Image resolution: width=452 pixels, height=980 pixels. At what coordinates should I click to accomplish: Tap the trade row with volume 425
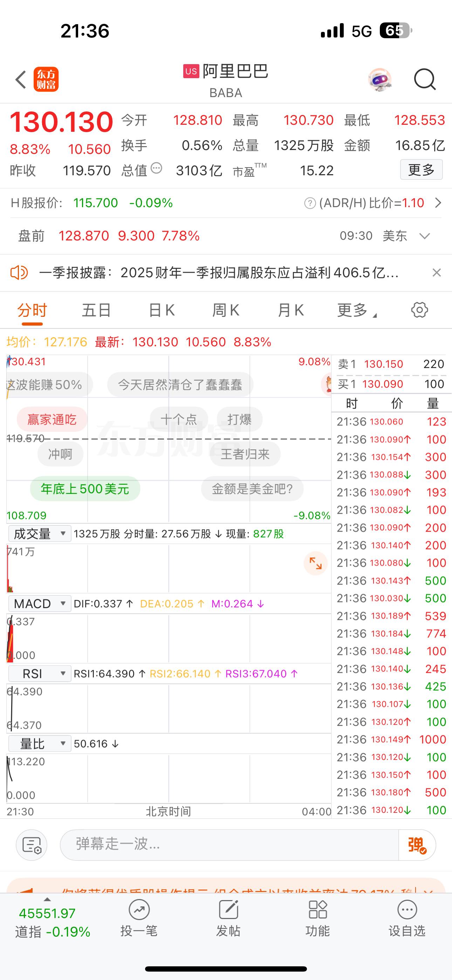pos(391,686)
